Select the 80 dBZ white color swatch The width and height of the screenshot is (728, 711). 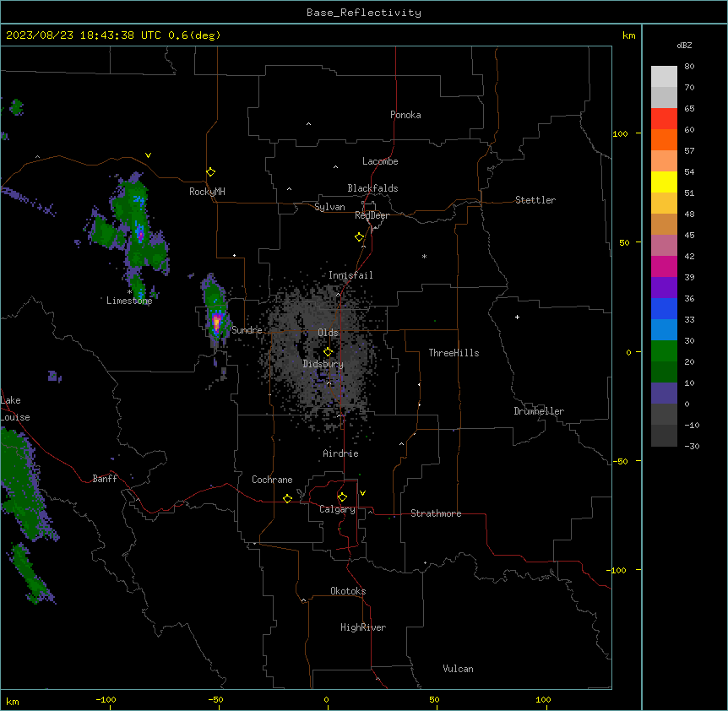(x=664, y=77)
